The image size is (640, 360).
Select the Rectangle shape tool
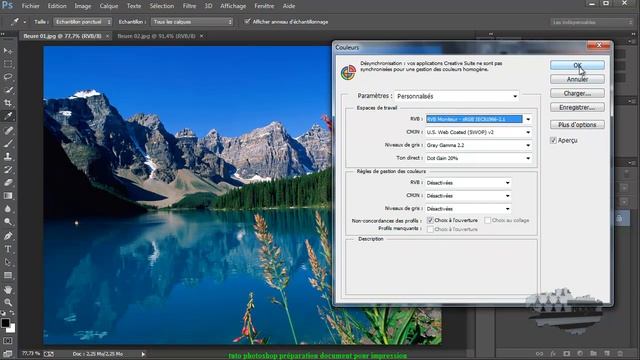(x=8, y=275)
